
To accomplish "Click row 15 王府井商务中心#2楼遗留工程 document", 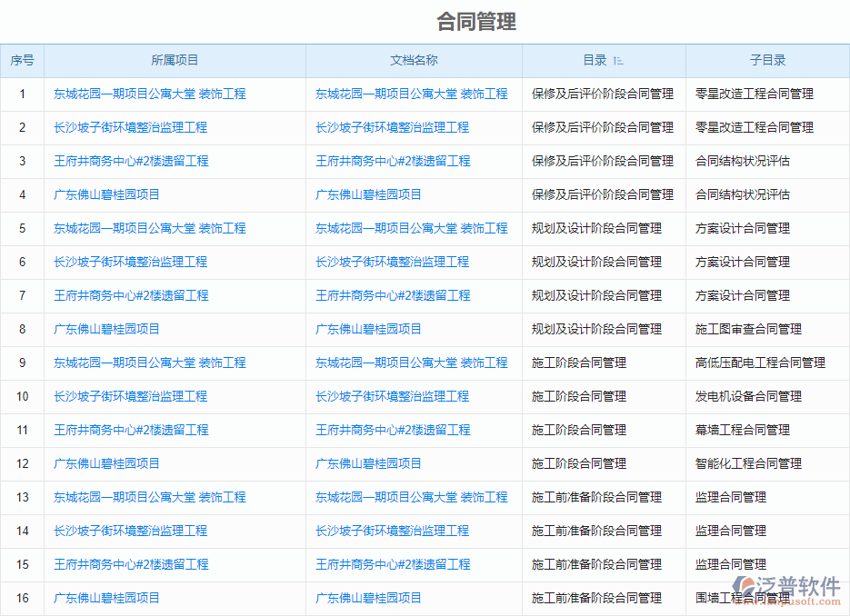I will [392, 564].
